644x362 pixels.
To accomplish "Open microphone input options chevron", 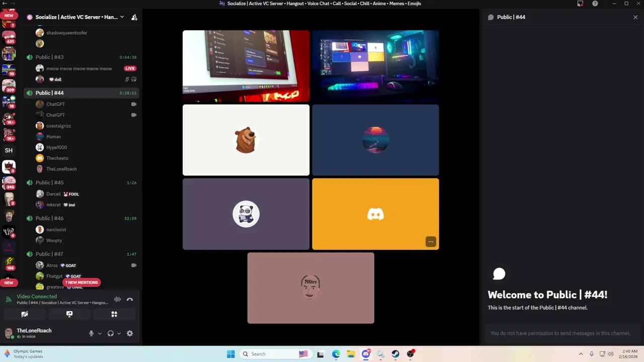I will [x=100, y=333].
